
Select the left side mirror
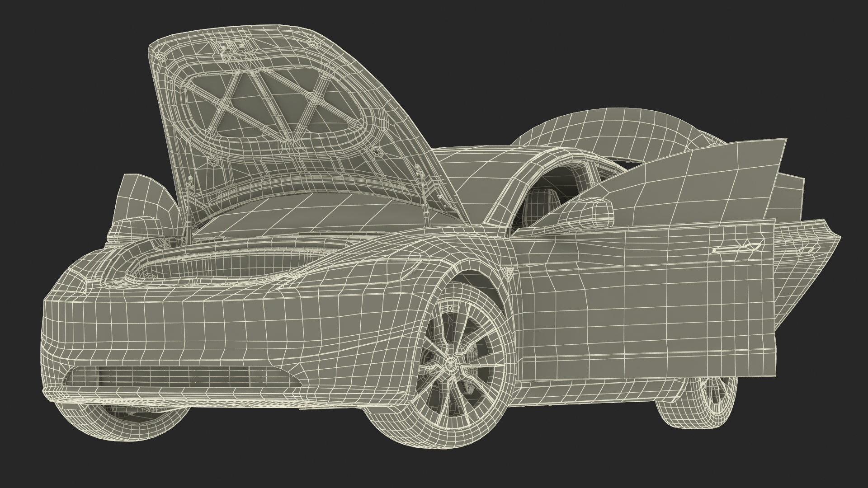(136, 228)
